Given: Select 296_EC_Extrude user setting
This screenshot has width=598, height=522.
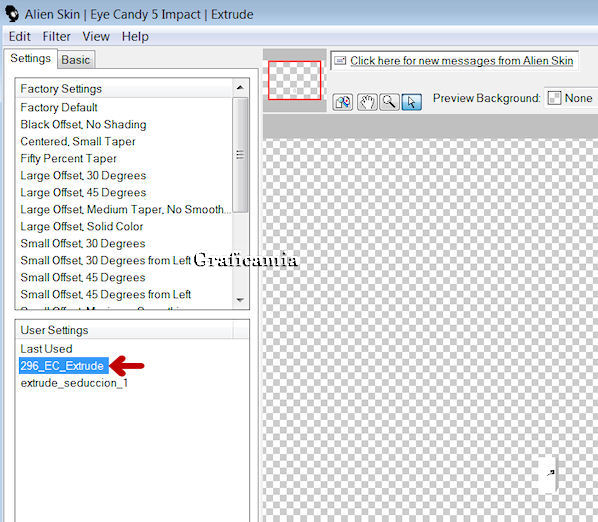Looking at the screenshot, I should click(x=63, y=366).
